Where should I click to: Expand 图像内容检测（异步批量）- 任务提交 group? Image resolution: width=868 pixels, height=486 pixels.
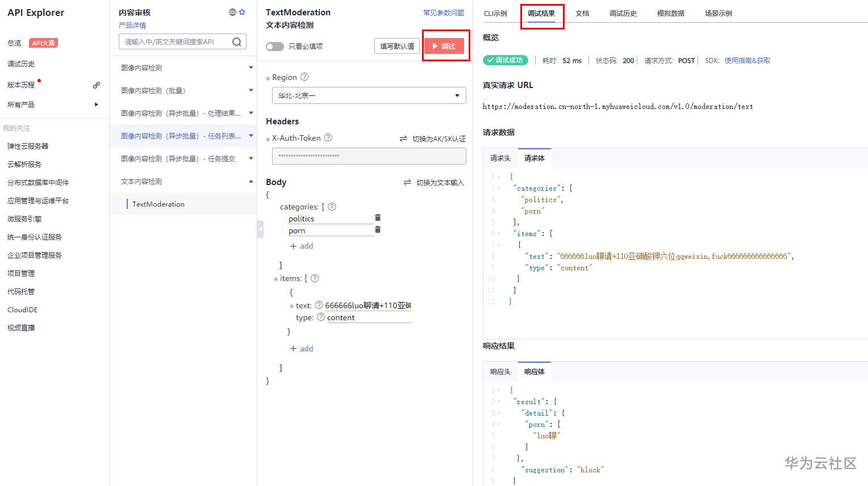(x=251, y=158)
